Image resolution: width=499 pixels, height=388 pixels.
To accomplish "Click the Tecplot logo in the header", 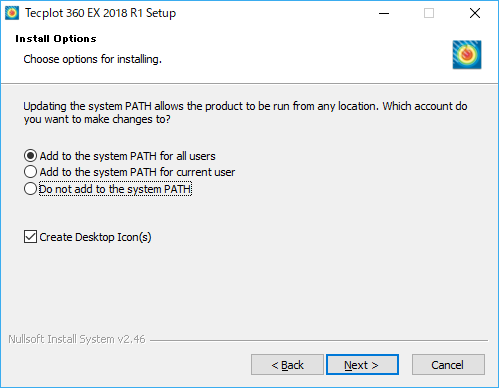I will [x=467, y=55].
